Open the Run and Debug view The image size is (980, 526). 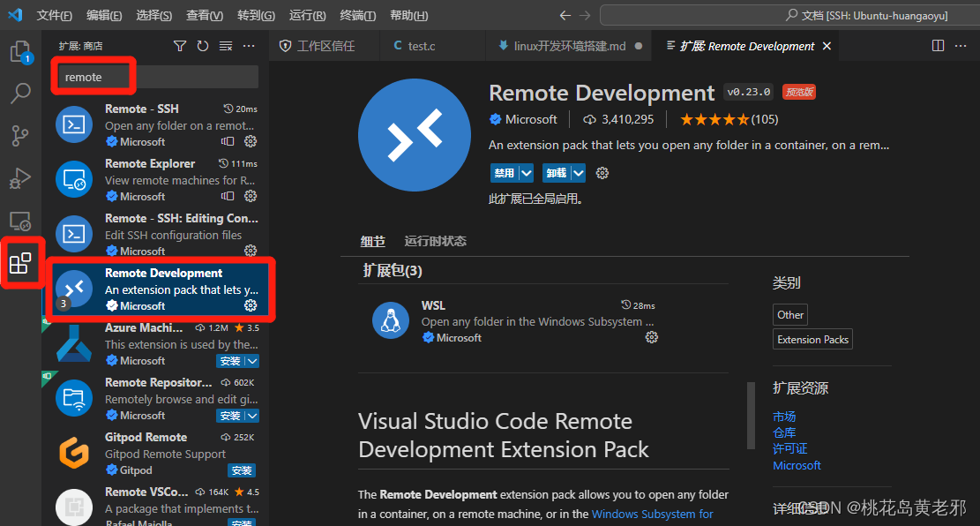(20, 178)
